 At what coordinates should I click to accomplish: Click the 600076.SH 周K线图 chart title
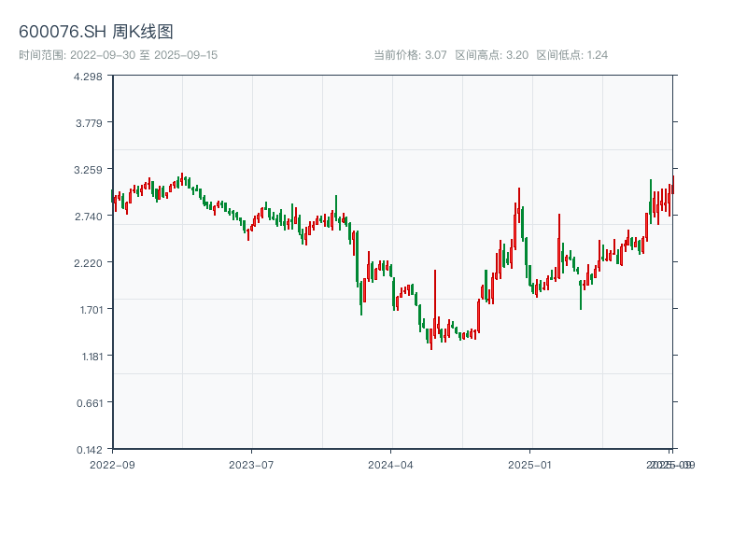[x=96, y=33]
